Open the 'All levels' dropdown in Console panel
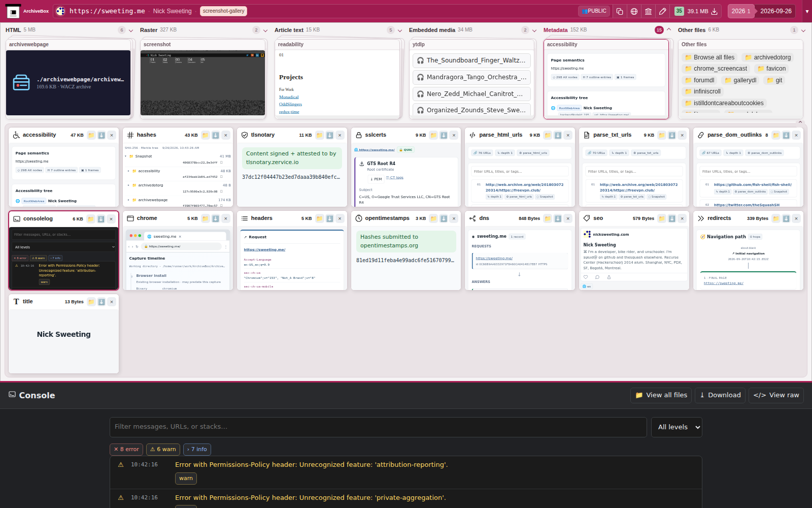The image size is (812, 508). click(x=676, y=427)
